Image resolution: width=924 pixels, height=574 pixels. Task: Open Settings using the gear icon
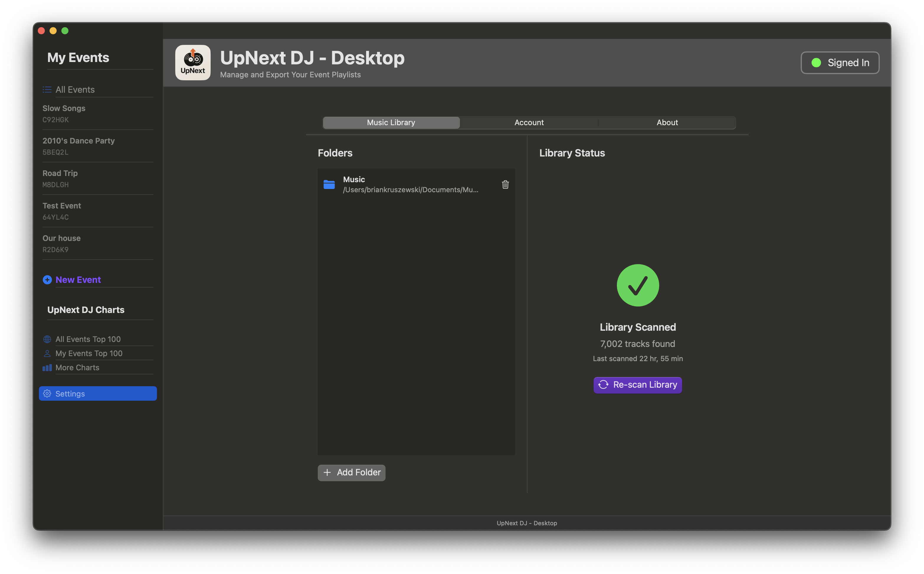coord(47,394)
